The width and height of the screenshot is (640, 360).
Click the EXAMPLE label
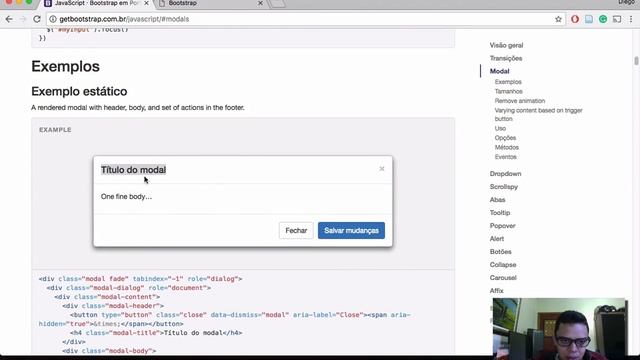coord(55,130)
